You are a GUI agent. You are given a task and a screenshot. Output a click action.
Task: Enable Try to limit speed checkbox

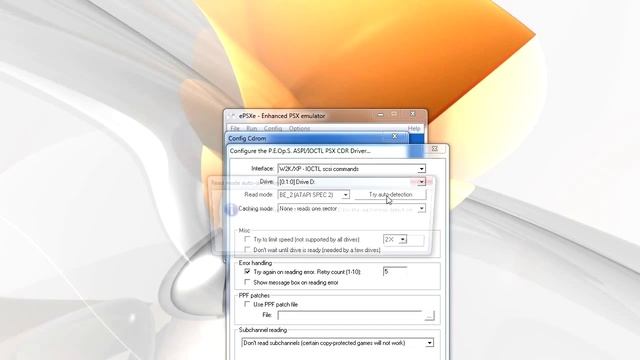point(247,239)
